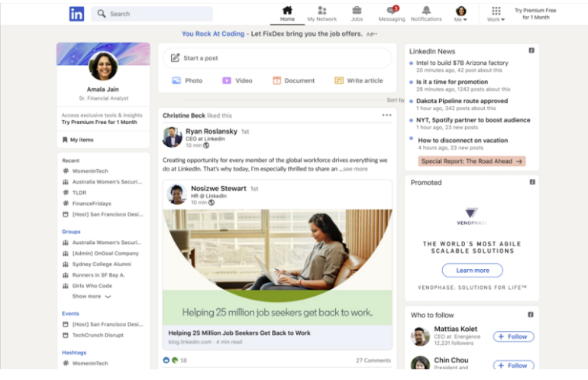Add a Video to a post
This screenshot has height=380, width=588.
pyautogui.click(x=237, y=81)
